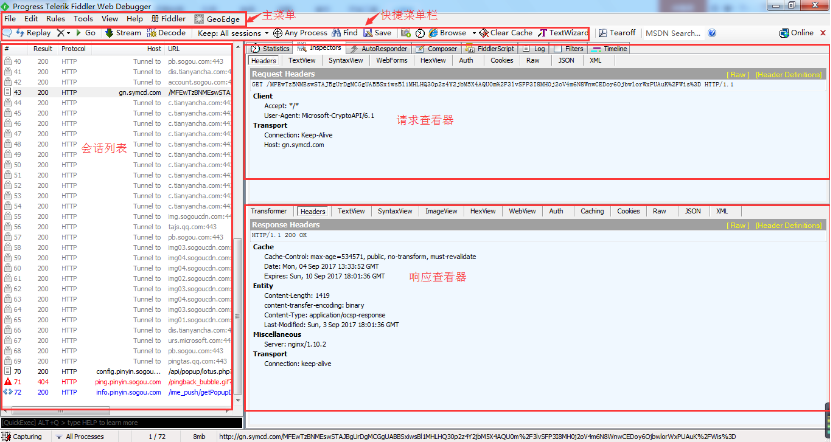Open request WebForms inspector tab
Image resolution: width=831 pixels, height=442 pixels.
[392, 61]
